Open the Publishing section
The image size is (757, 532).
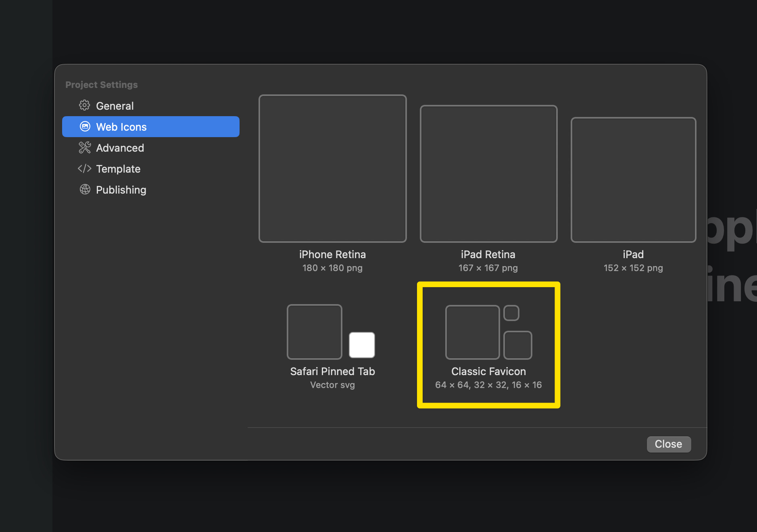121,190
